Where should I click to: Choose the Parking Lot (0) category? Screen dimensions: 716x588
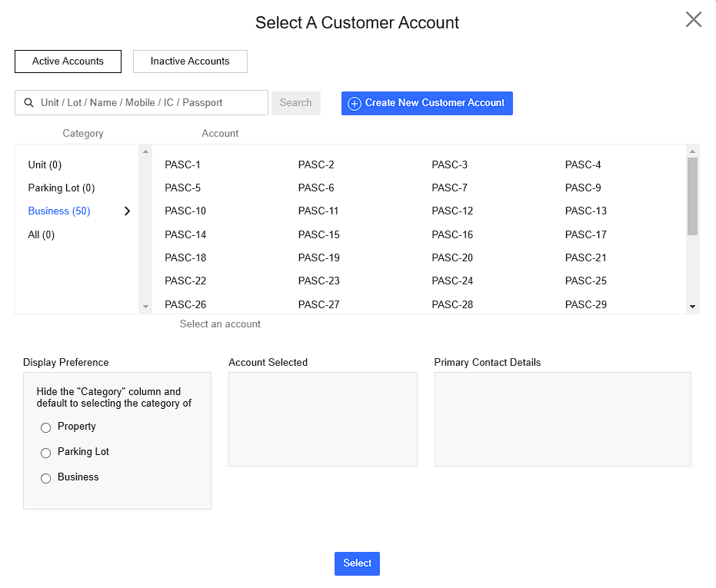[62, 188]
